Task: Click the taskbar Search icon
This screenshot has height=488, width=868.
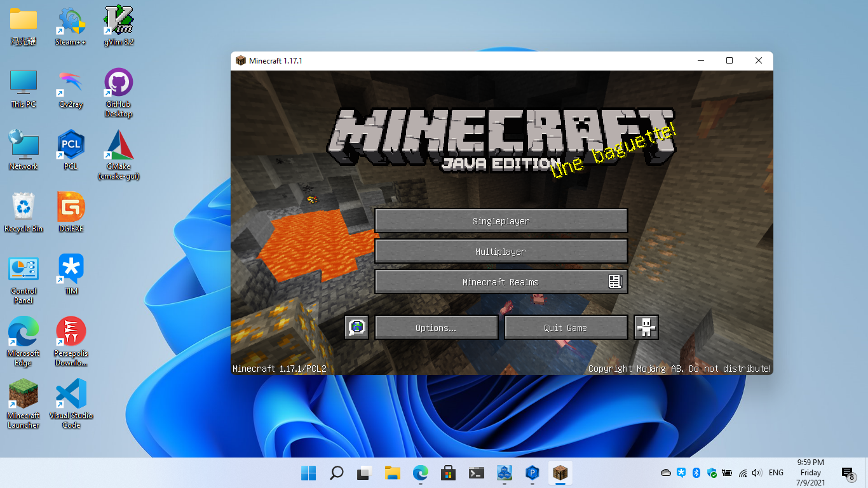Action: pyautogui.click(x=336, y=473)
